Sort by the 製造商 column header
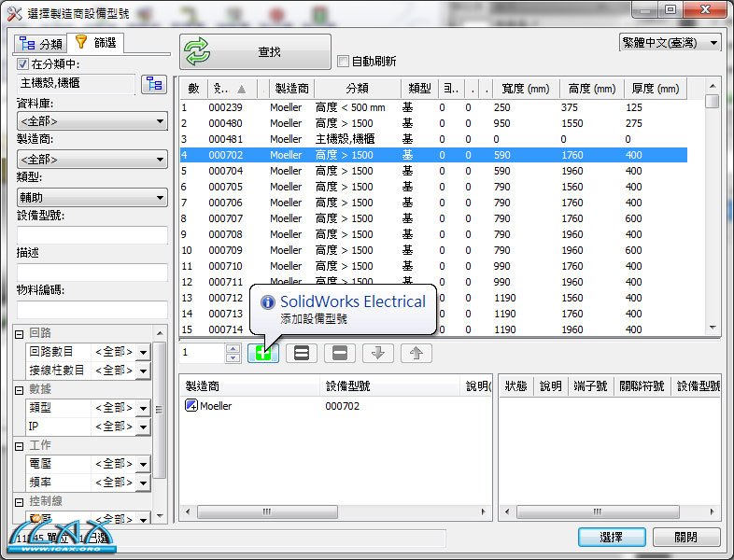 pos(291,89)
